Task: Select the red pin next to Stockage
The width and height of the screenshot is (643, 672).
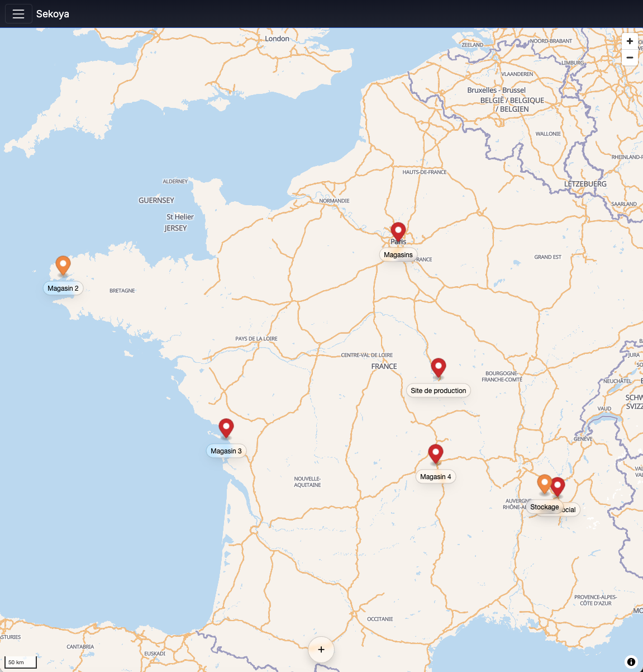Action: (x=558, y=488)
